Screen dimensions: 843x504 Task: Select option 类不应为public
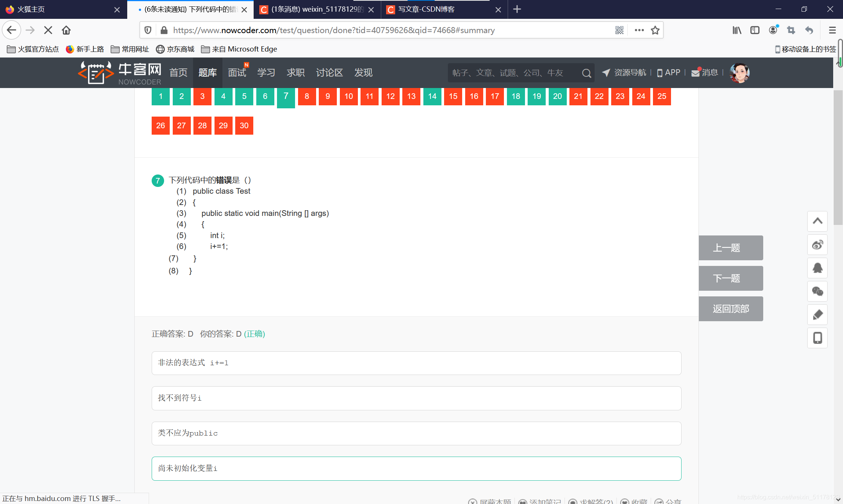pyautogui.click(x=416, y=433)
